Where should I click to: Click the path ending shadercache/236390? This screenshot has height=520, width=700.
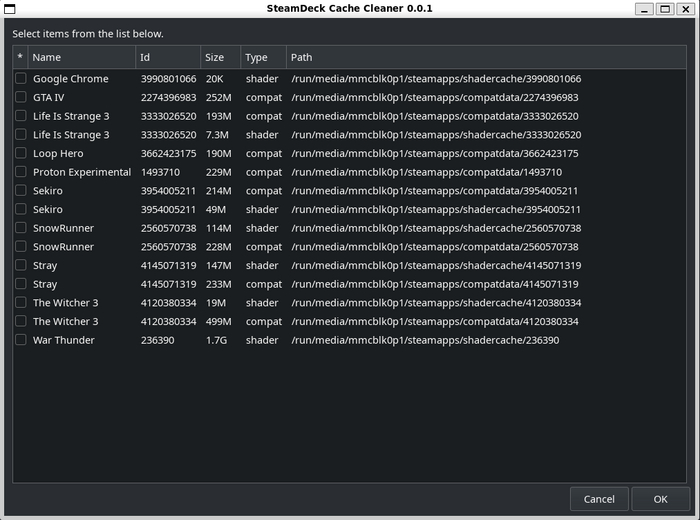click(x=425, y=340)
